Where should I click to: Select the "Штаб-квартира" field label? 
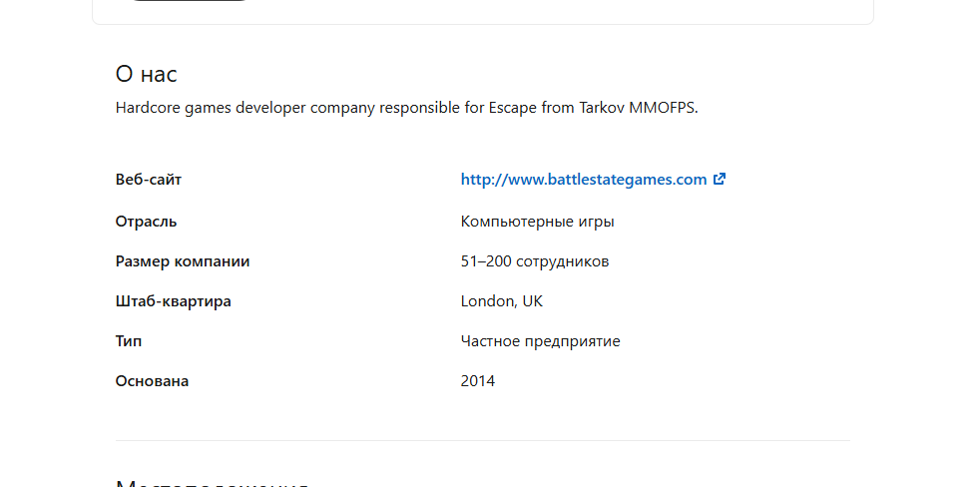tap(173, 301)
